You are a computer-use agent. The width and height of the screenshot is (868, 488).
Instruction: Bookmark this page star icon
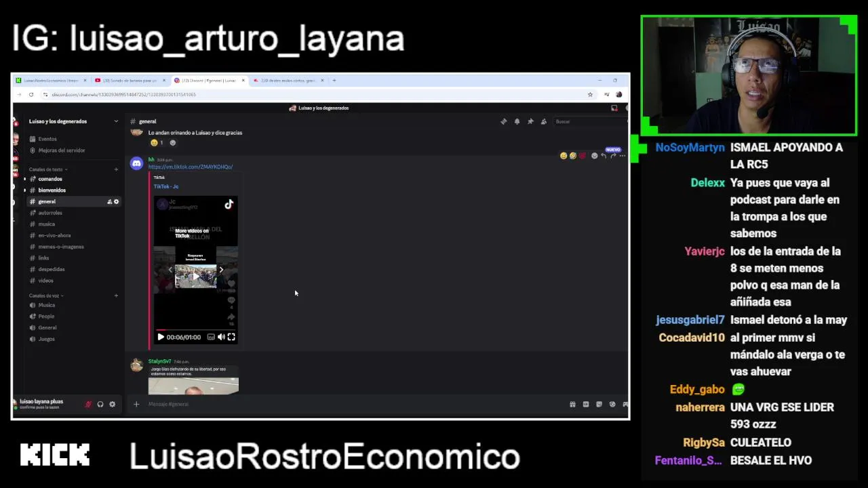(590, 94)
